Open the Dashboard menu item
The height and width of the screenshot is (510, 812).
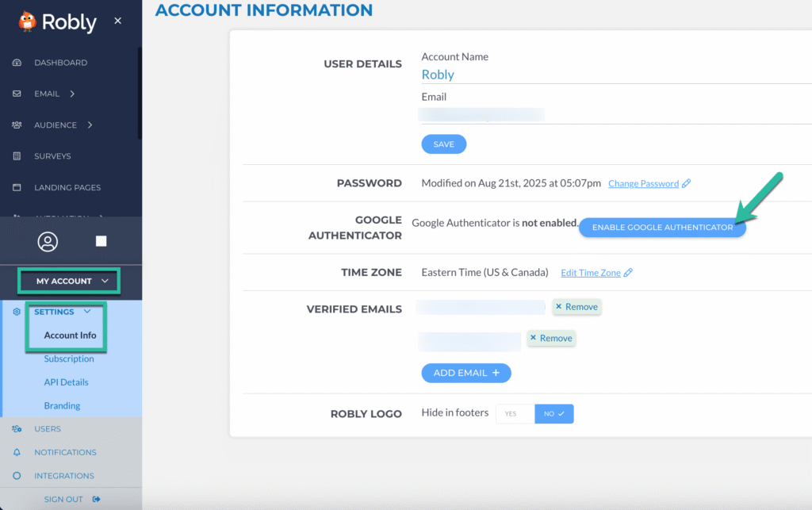[60, 63]
